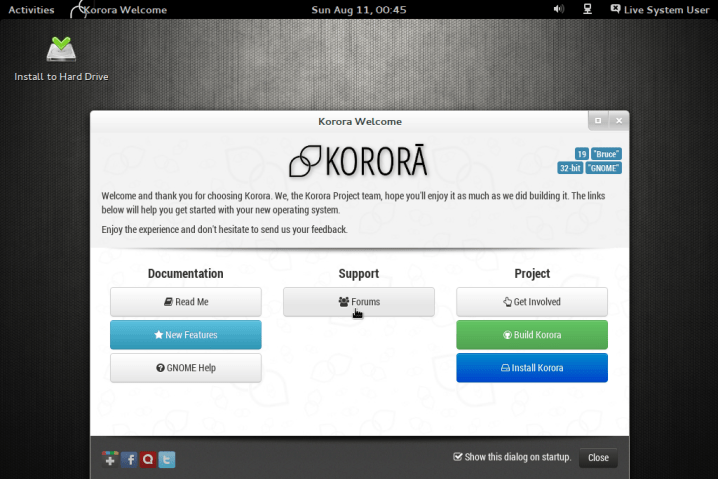Maximize the Korora Welcome window
Screen dimensions: 718x479
598,120
